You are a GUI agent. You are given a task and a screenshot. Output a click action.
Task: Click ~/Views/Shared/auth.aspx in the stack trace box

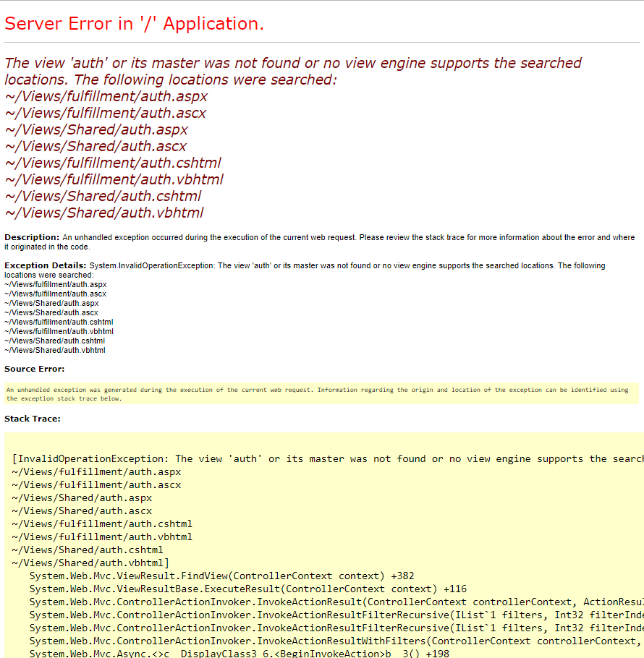click(x=82, y=497)
